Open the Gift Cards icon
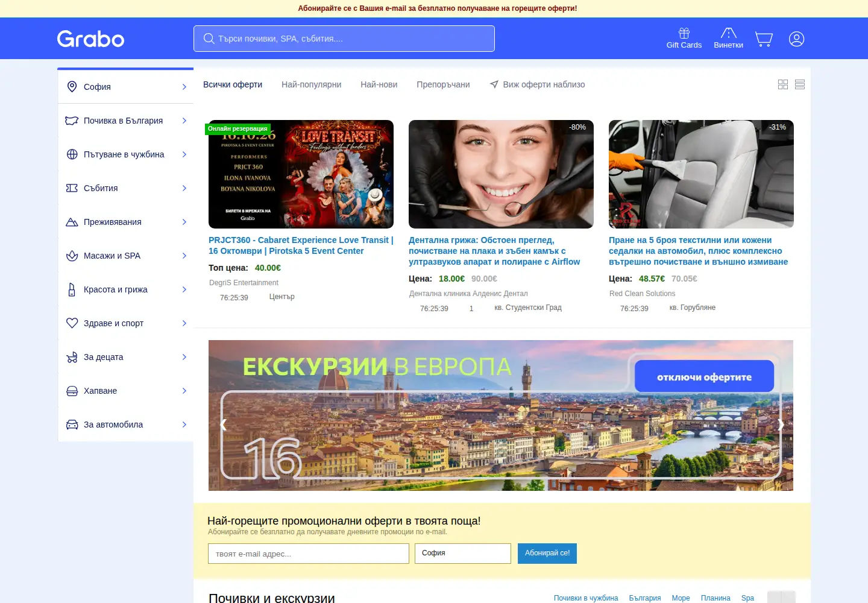Viewport: 868px width, 603px height. pos(684,33)
